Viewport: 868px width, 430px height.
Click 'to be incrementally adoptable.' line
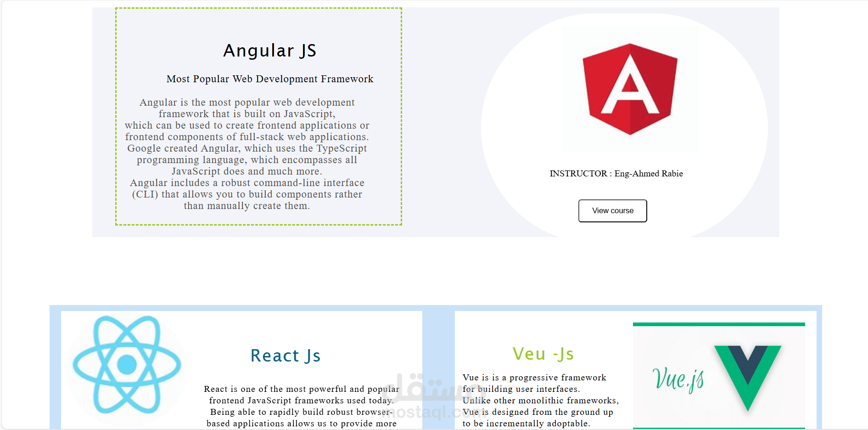click(x=526, y=424)
